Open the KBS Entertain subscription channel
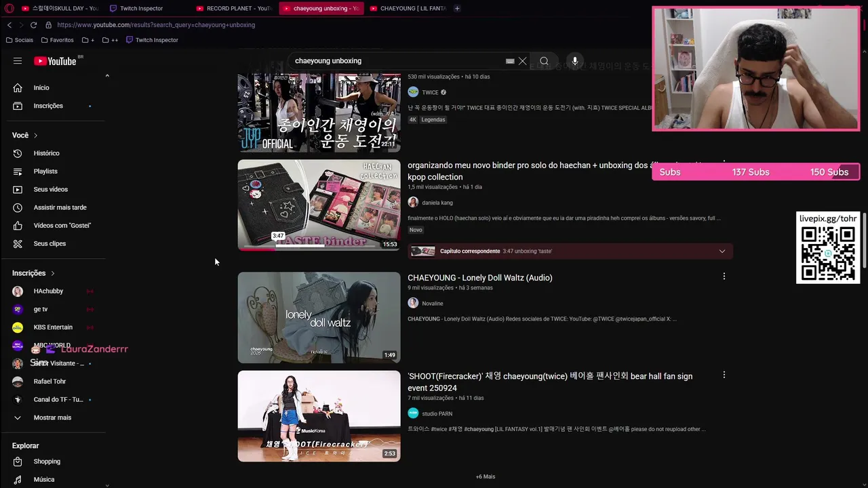The image size is (868, 488). (53, 327)
